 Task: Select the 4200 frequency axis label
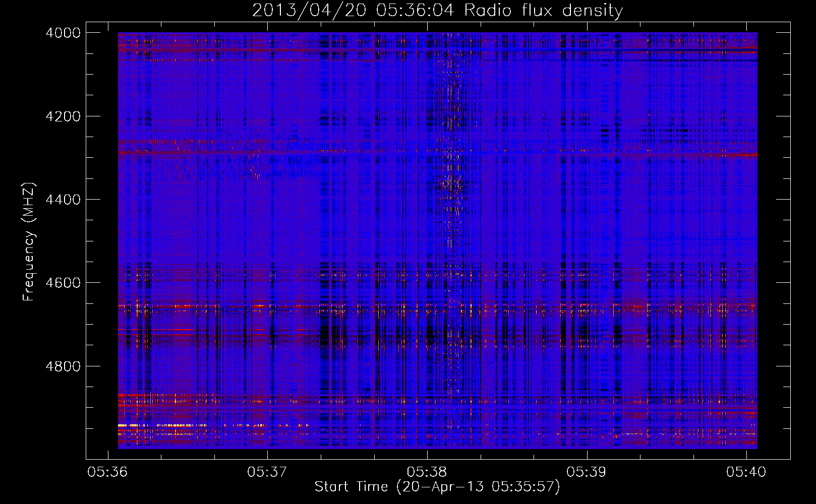coord(63,116)
